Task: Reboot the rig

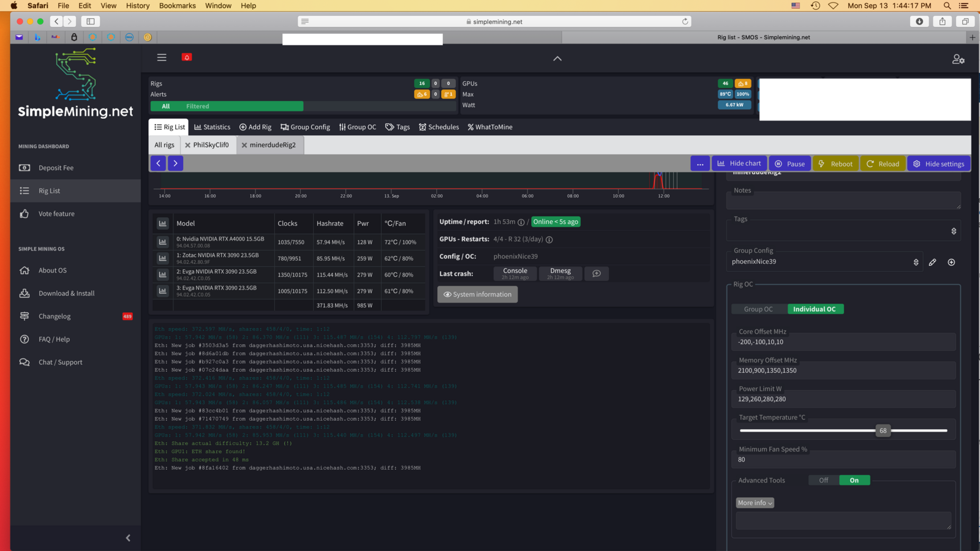Action: pos(835,164)
